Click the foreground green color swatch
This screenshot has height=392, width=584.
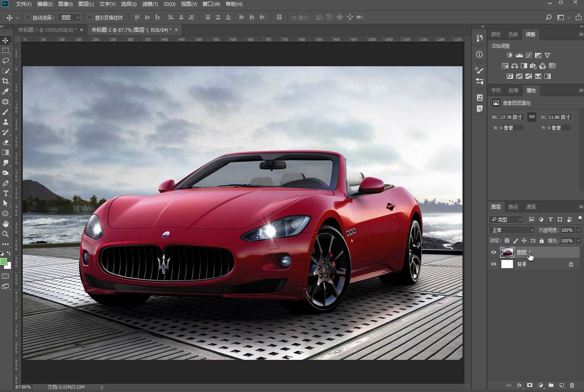pos(3,261)
